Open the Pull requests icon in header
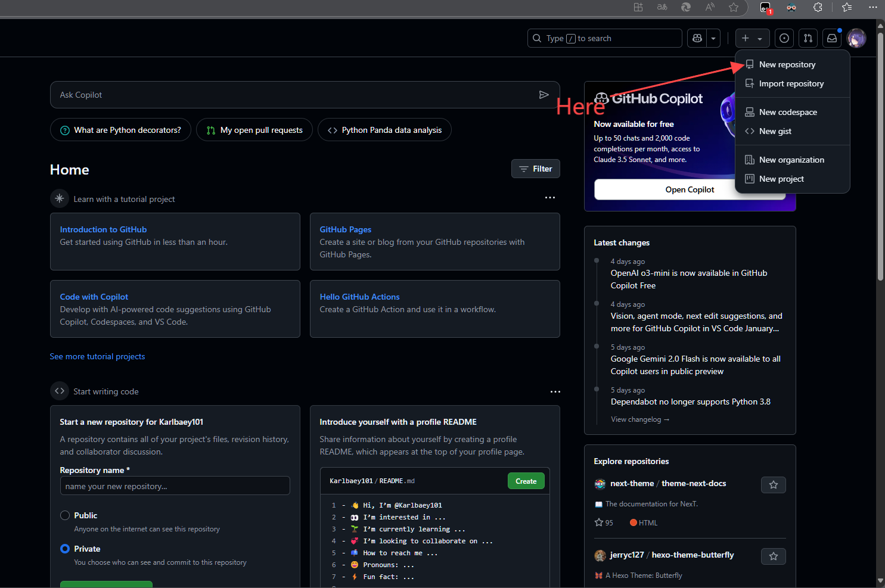The image size is (885, 588). [808, 38]
